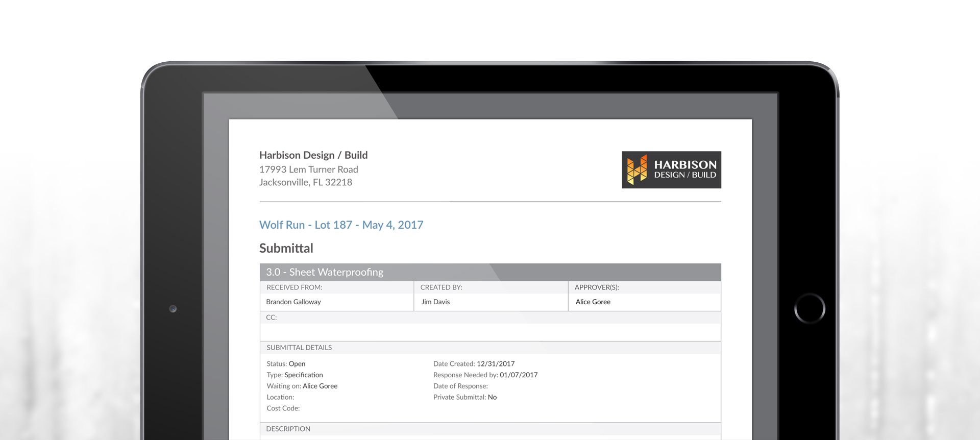Click the Response Needed by 01/07/2017 value
Viewport: 980px width, 440px height.
click(x=485, y=375)
